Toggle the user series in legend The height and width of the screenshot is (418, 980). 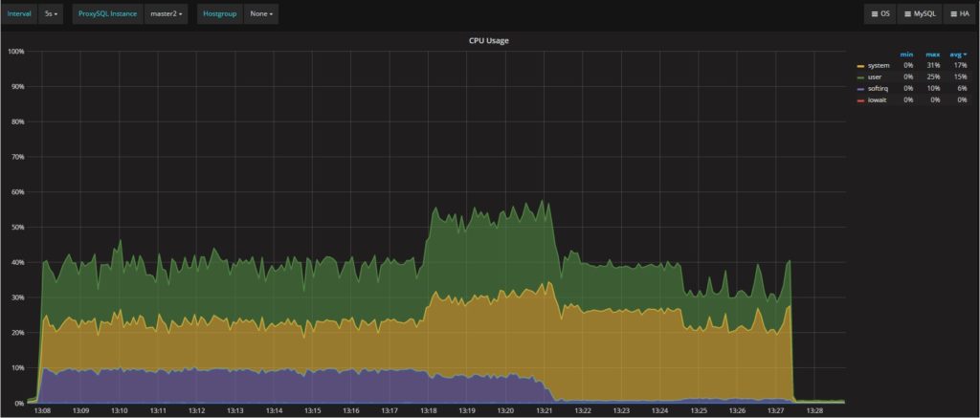pos(876,77)
